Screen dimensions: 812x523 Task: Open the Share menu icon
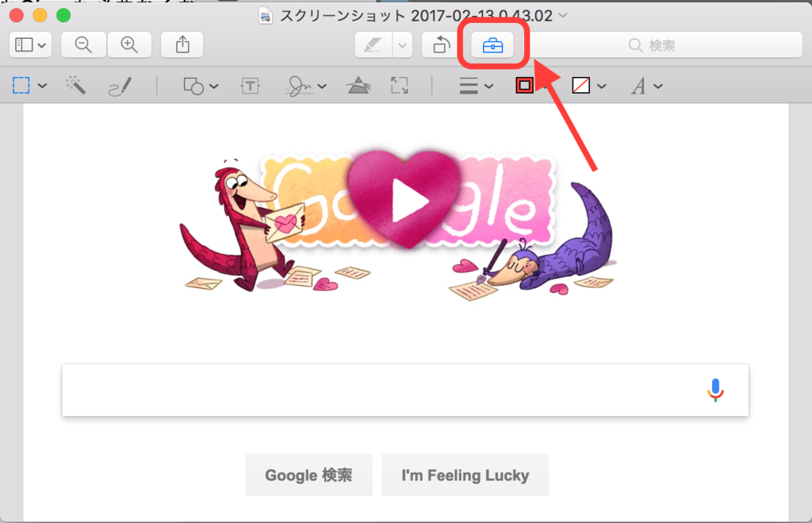tap(182, 45)
